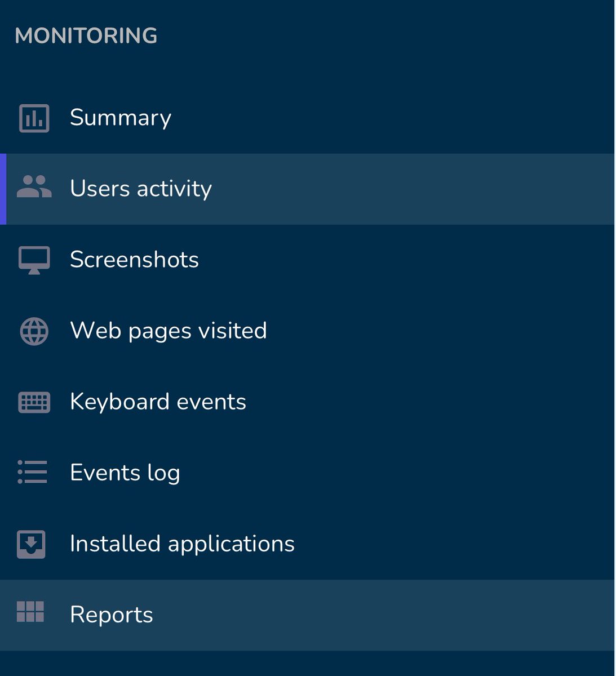The image size is (616, 676).
Task: Click the Screenshots monitor icon
Action: click(x=34, y=260)
